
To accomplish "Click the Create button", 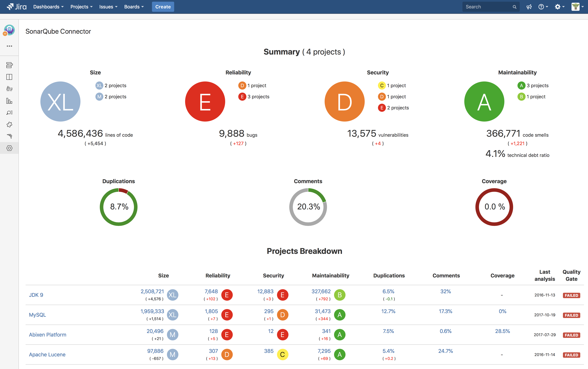I will 163,7.
